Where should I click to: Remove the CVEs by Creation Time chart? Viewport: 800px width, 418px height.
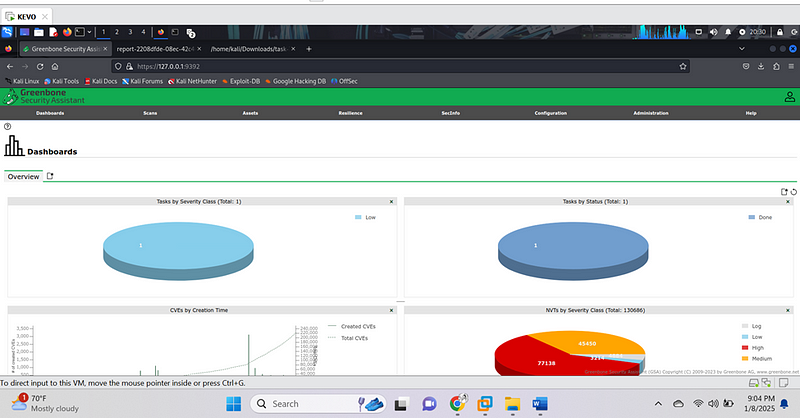tap(391, 310)
